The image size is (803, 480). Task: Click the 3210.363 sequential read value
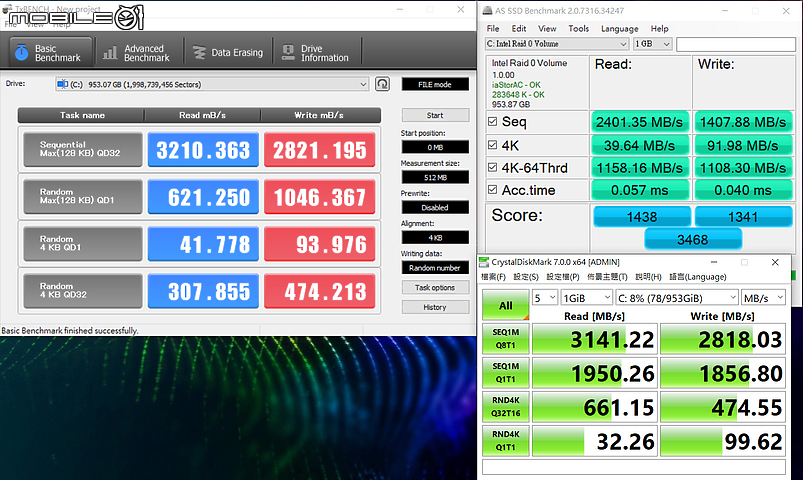[x=203, y=150]
